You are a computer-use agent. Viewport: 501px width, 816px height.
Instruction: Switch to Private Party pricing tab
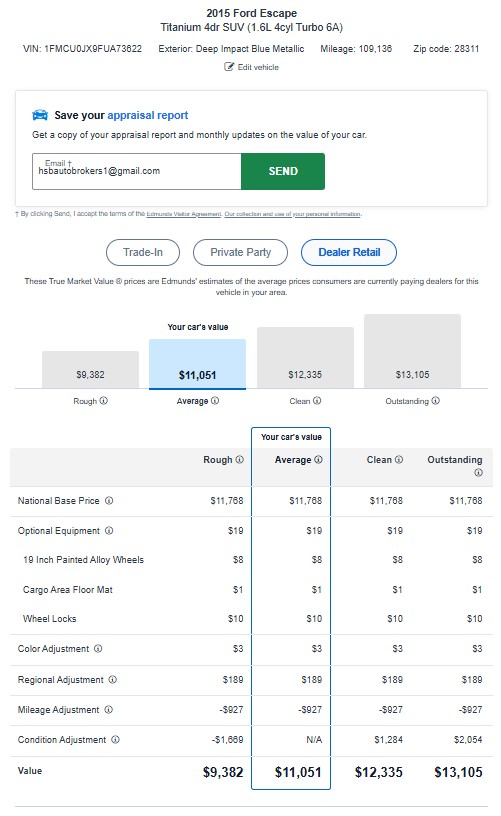coord(240,252)
